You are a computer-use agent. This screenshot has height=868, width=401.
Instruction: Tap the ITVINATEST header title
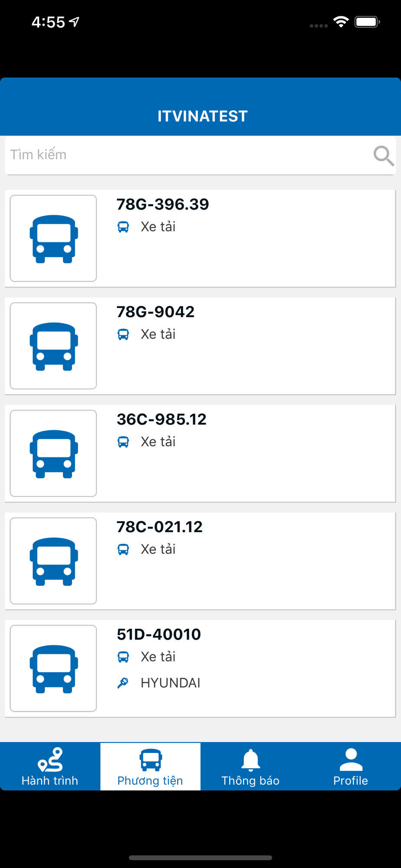point(202,116)
